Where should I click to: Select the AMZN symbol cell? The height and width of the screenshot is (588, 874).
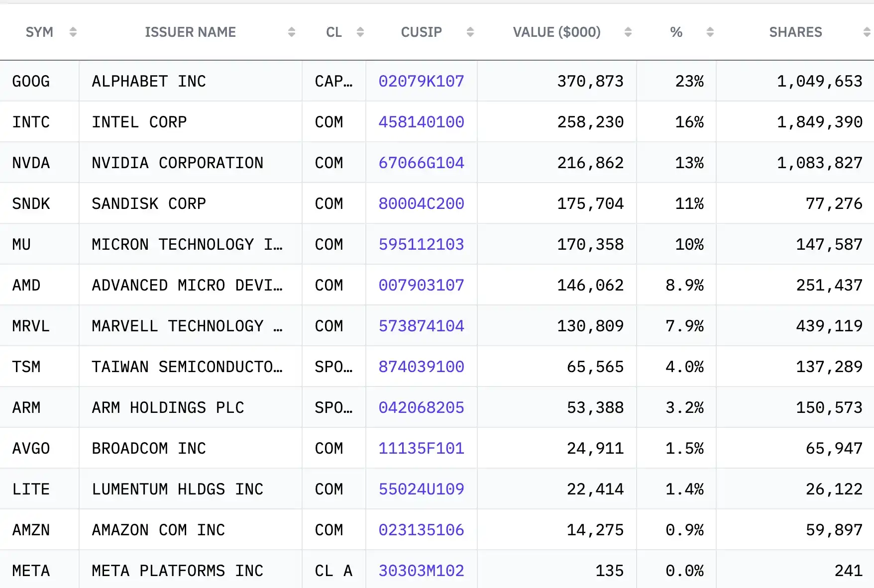point(39,530)
